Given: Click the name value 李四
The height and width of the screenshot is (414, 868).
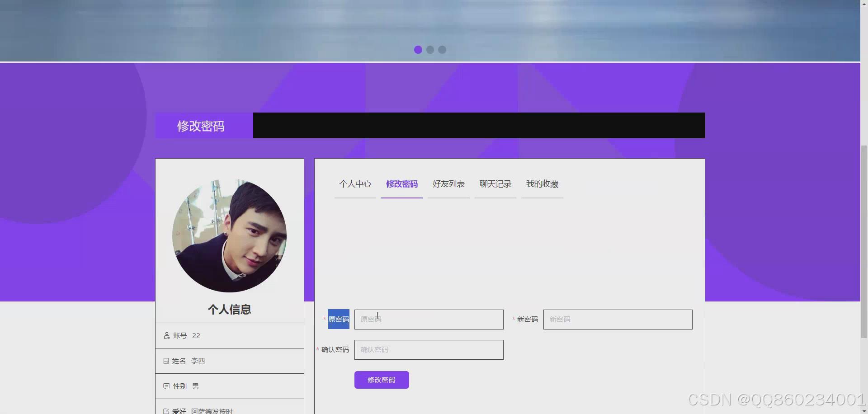Looking at the screenshot, I should click(x=198, y=361).
